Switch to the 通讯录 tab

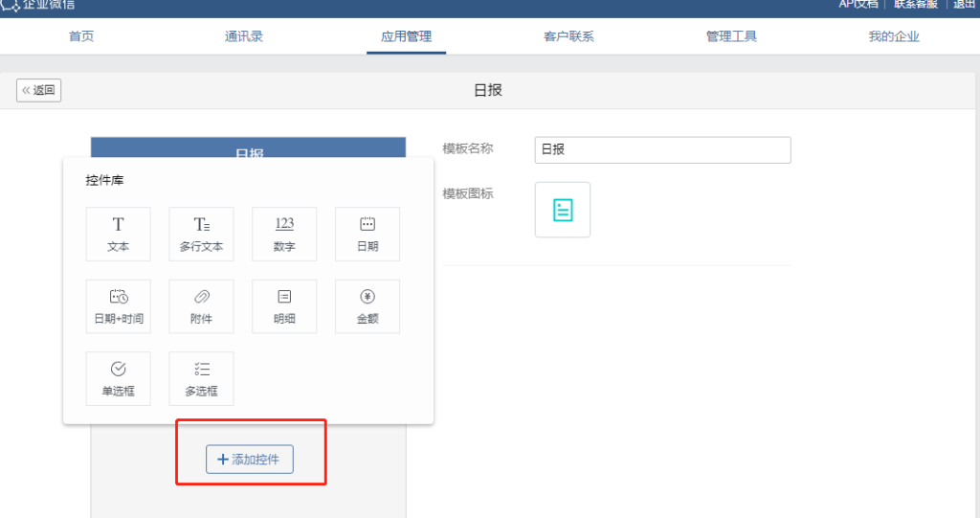coord(244,36)
